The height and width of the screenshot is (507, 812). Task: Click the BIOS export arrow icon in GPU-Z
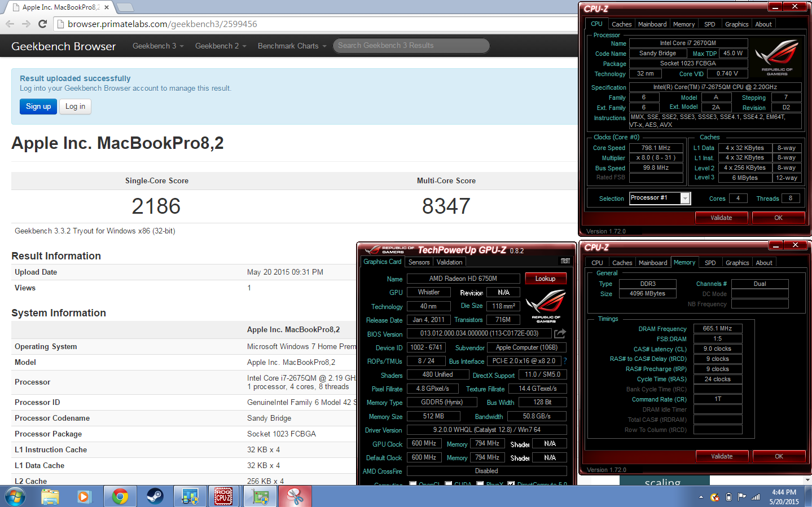(x=560, y=333)
